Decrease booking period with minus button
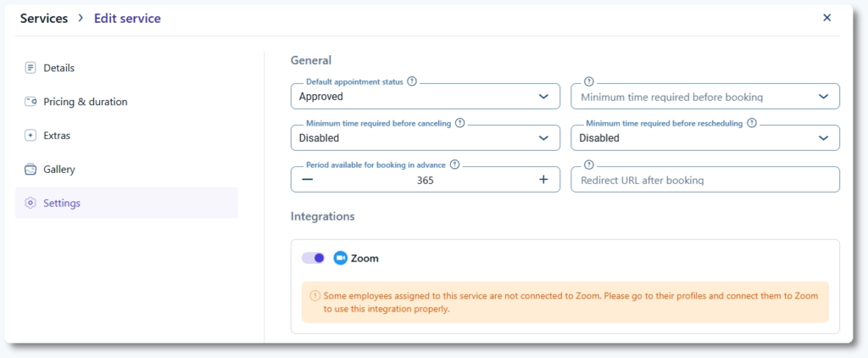Image resolution: width=868 pixels, height=358 pixels. [307, 180]
